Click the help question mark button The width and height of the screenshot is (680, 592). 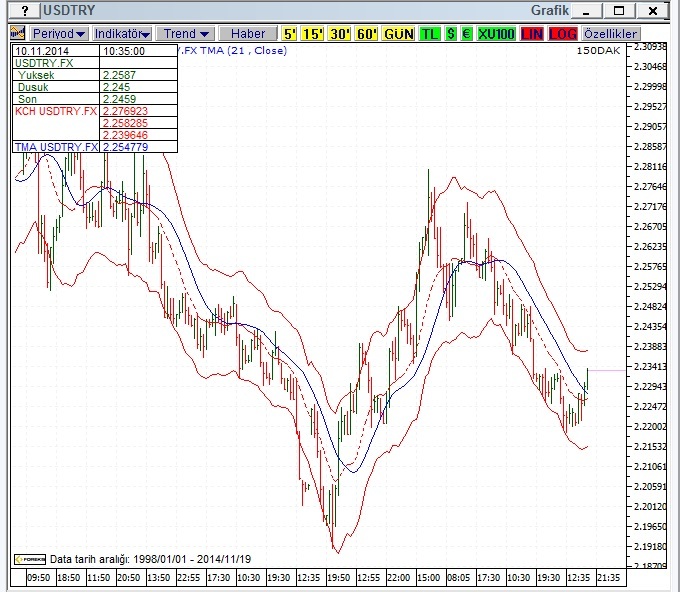[25, 10]
